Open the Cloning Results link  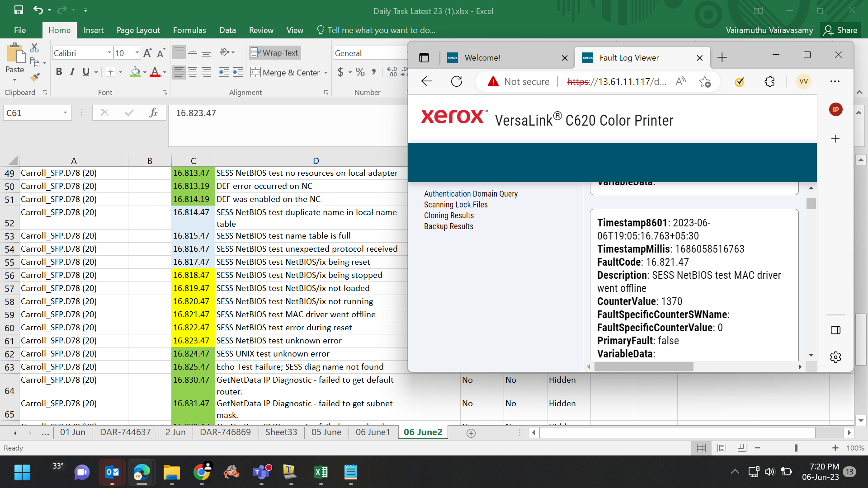click(x=449, y=216)
